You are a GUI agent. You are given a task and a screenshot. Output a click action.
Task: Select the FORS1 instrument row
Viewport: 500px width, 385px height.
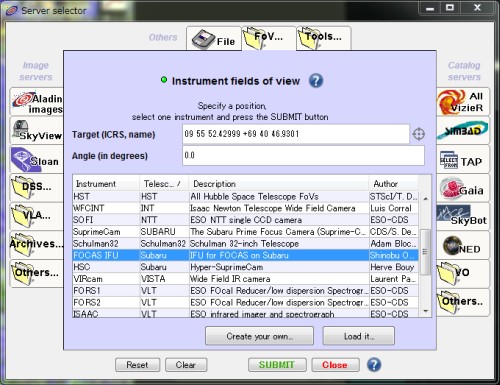245,291
